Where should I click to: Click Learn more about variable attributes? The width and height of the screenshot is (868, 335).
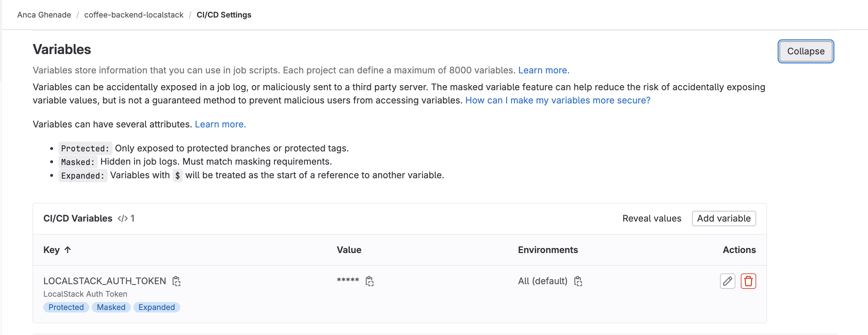pos(220,124)
